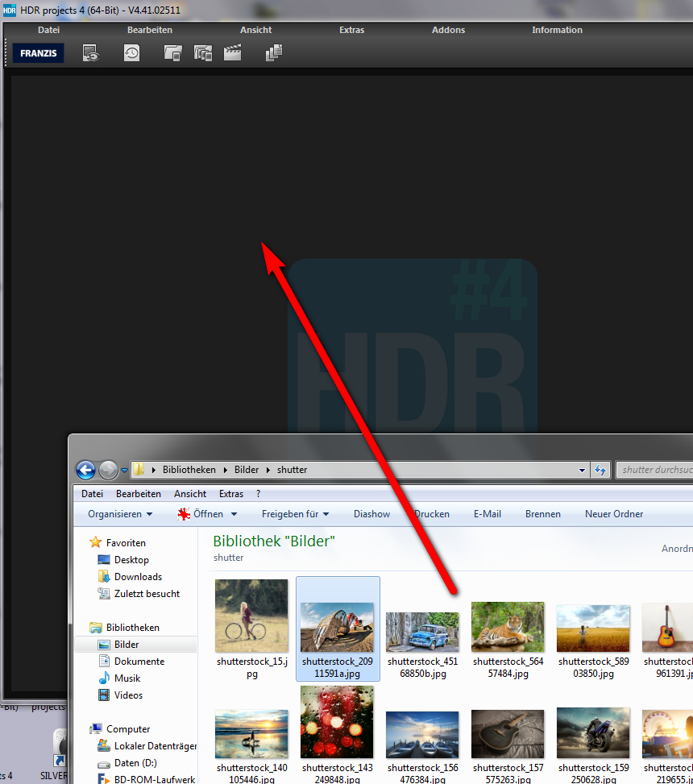Click the load exposure series toolbar icon

point(203,53)
